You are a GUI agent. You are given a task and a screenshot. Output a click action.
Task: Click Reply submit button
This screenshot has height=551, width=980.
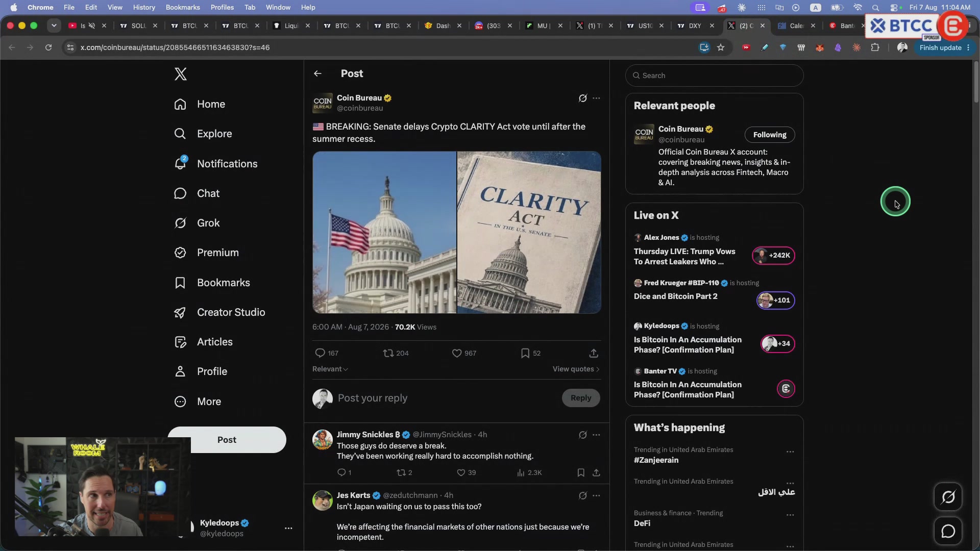click(581, 398)
